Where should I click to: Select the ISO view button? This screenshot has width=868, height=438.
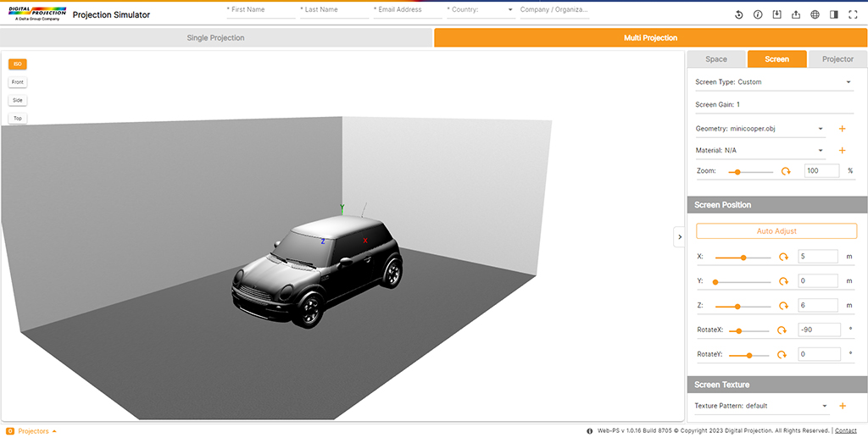coord(17,64)
